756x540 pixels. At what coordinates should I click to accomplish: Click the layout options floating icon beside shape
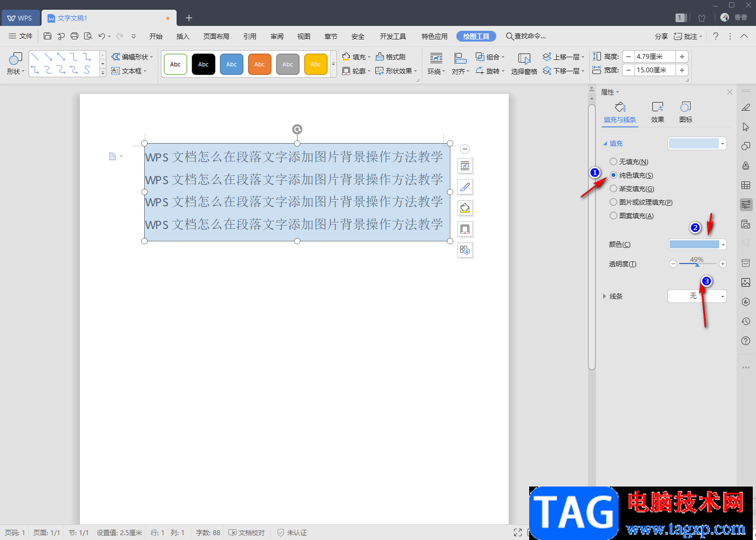point(465,166)
